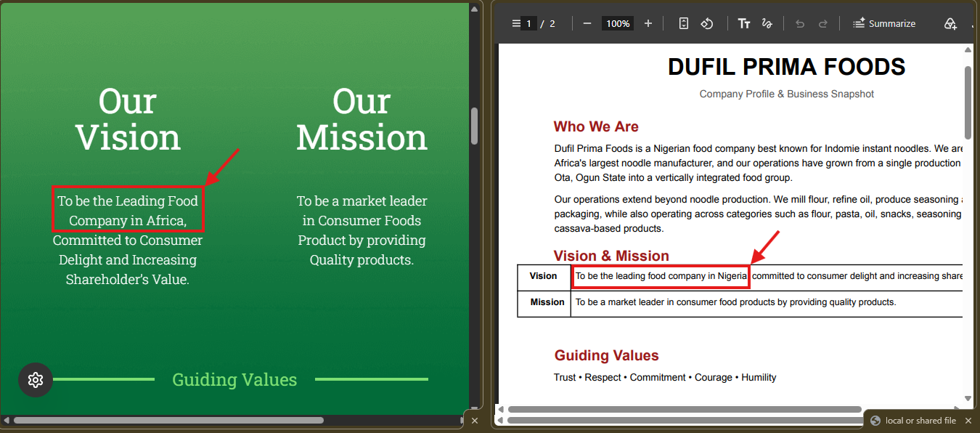Click the local or shared file label
The width and height of the screenshot is (980, 433).
920,421
